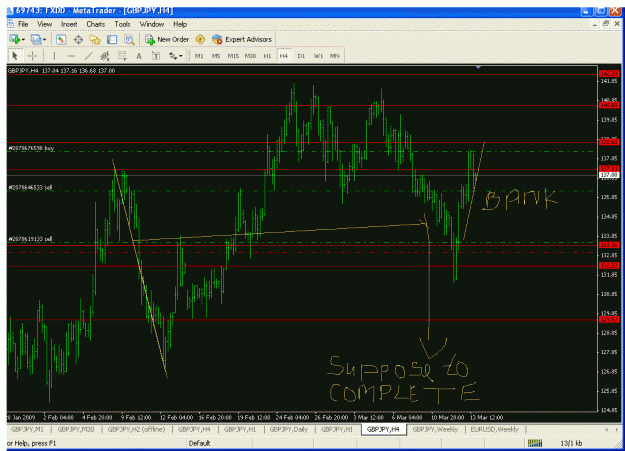
Task: Select the Crosshair tool
Action: 32,56
